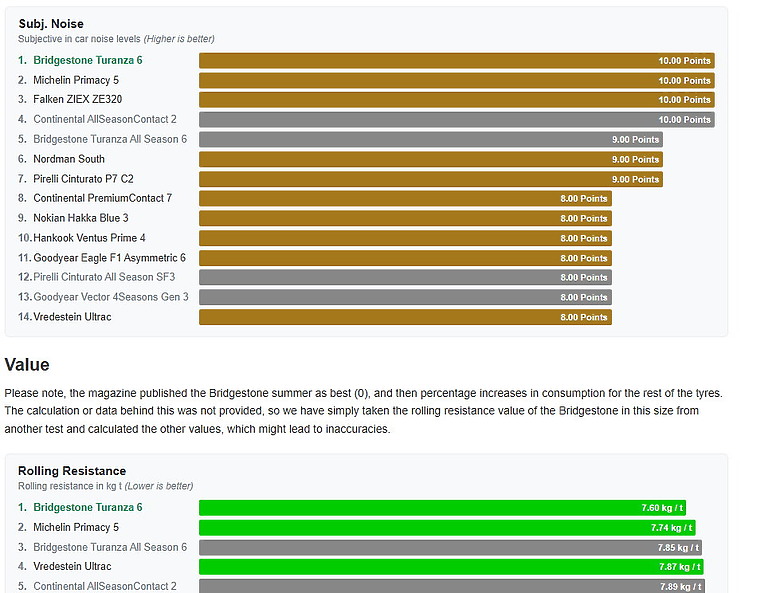Click Rolling resistance in kg t subtitle

pos(105,486)
